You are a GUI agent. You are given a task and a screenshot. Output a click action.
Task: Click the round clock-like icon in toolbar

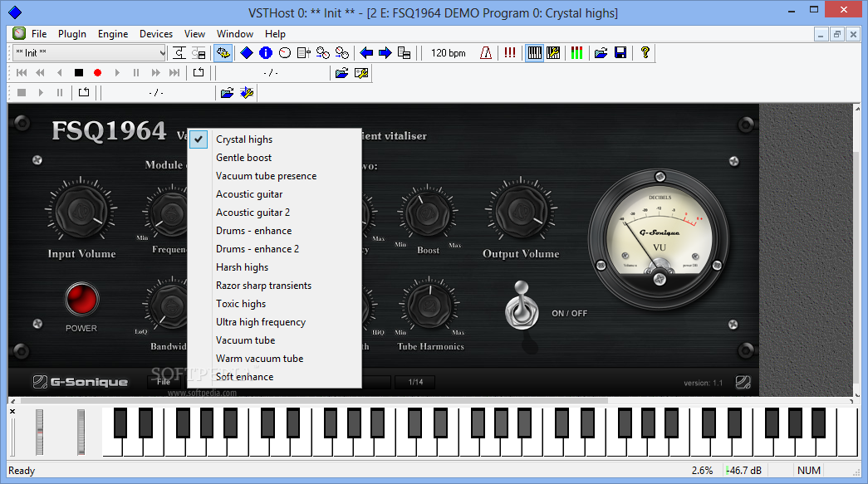click(285, 53)
